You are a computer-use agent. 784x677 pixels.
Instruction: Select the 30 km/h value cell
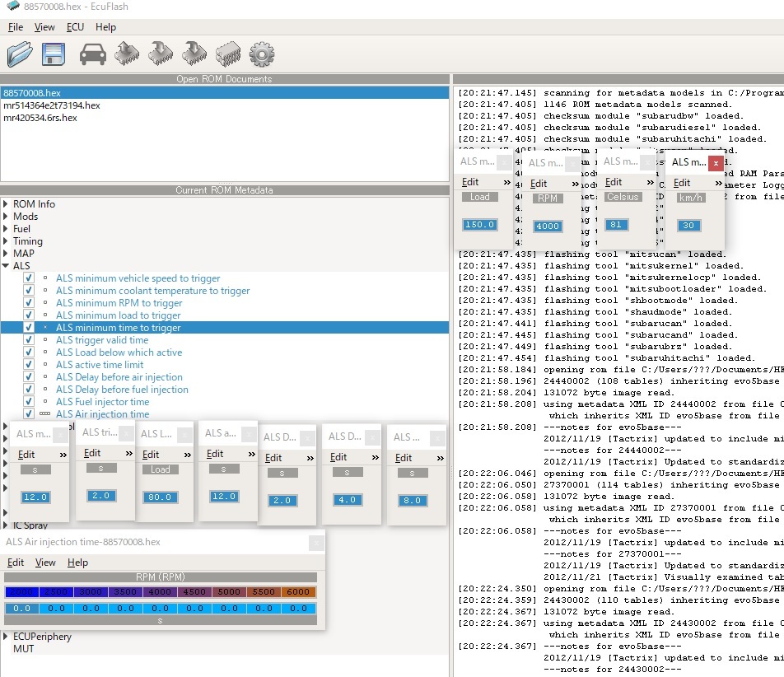pos(688,226)
